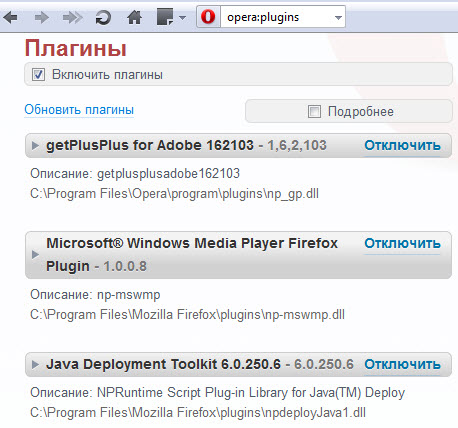Expand the Java Deployment Toolkit plugin

35,365
